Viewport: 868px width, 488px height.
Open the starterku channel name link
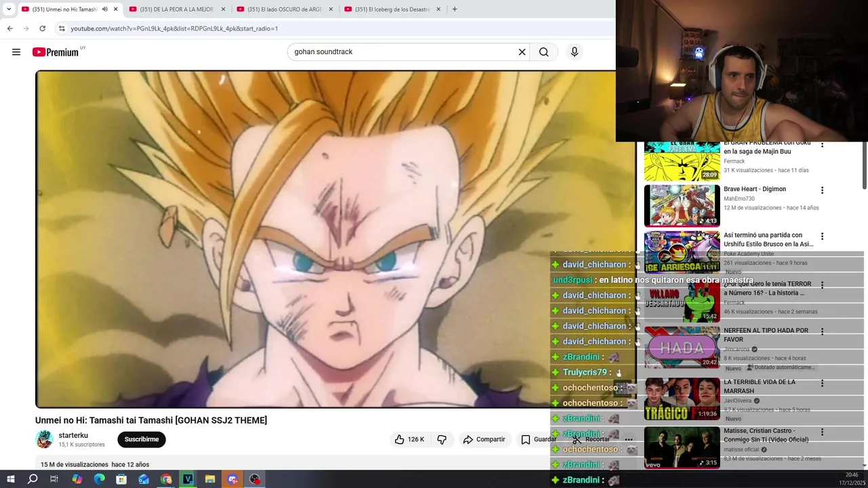coord(73,435)
